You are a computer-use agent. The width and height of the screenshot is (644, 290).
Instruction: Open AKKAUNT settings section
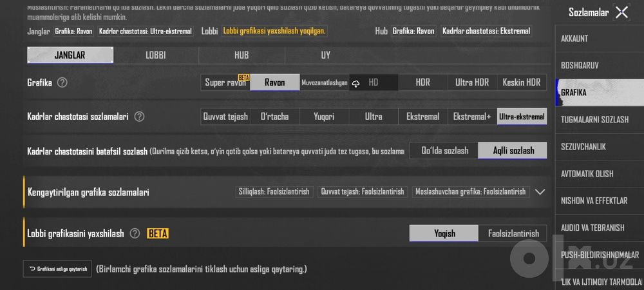(600, 39)
